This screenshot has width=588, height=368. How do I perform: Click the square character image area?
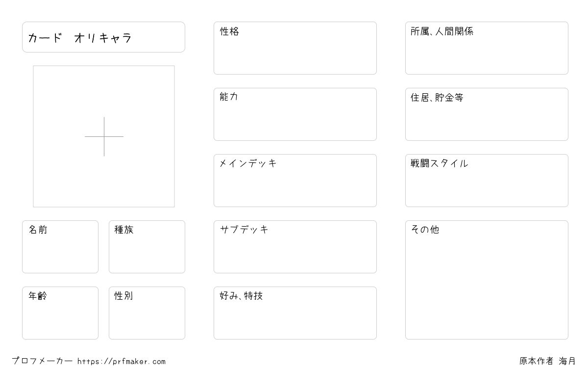tap(104, 136)
